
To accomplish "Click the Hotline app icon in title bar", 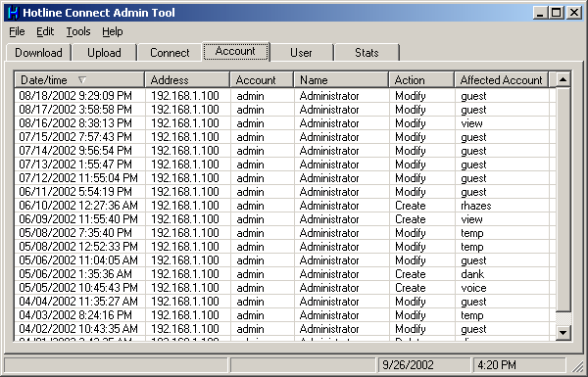I will (x=13, y=13).
